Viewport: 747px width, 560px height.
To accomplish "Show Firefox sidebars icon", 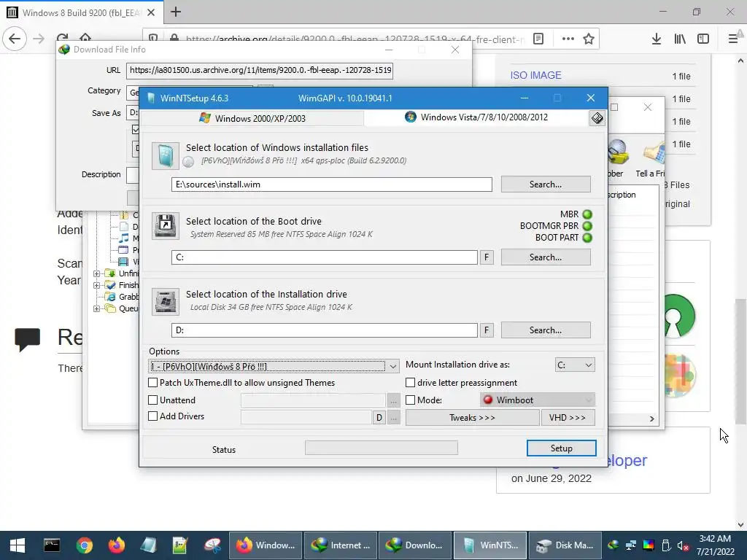I will (703, 39).
